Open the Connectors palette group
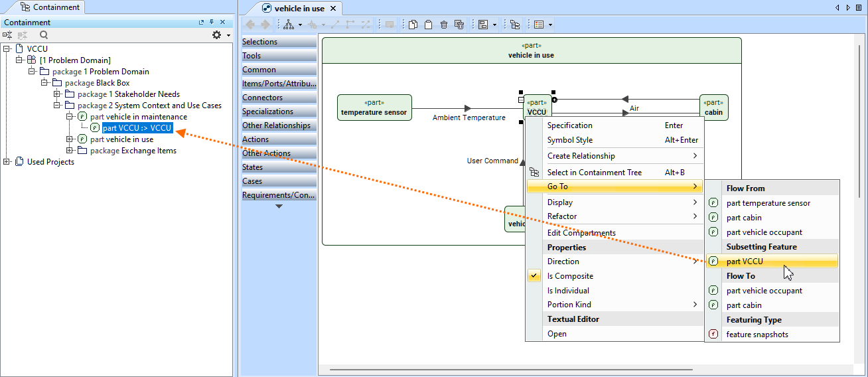 tap(279, 98)
